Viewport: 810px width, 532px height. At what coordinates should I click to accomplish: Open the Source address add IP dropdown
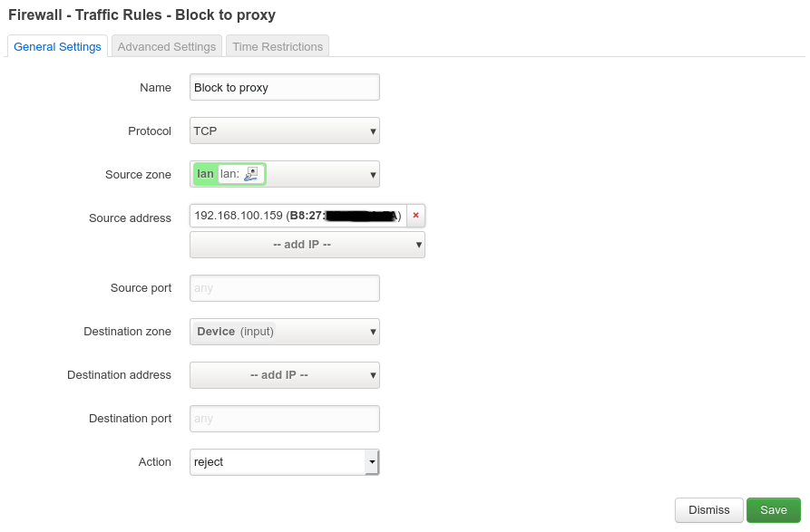[307, 245]
